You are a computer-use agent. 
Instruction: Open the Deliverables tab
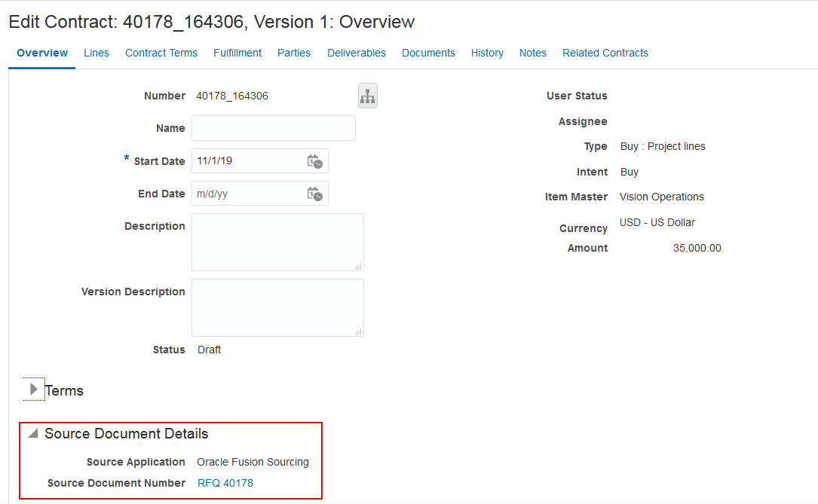[x=356, y=53]
